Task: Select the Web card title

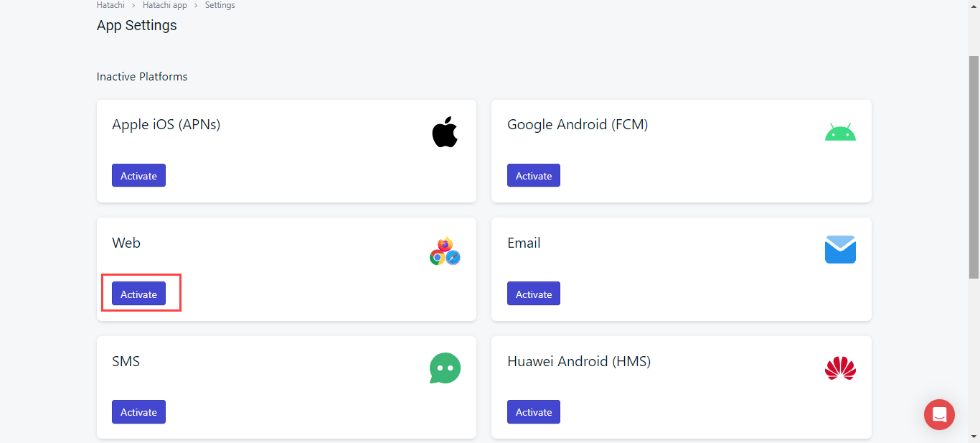Action: (x=126, y=243)
